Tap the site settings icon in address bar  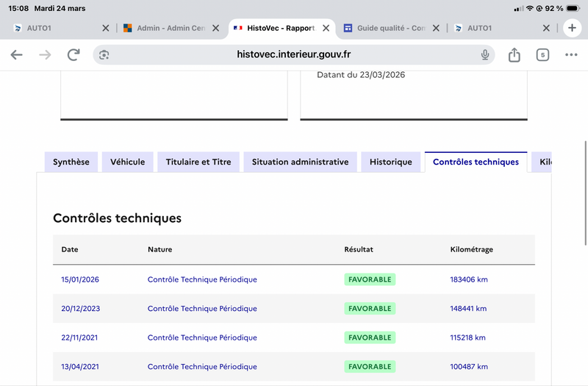tap(104, 55)
